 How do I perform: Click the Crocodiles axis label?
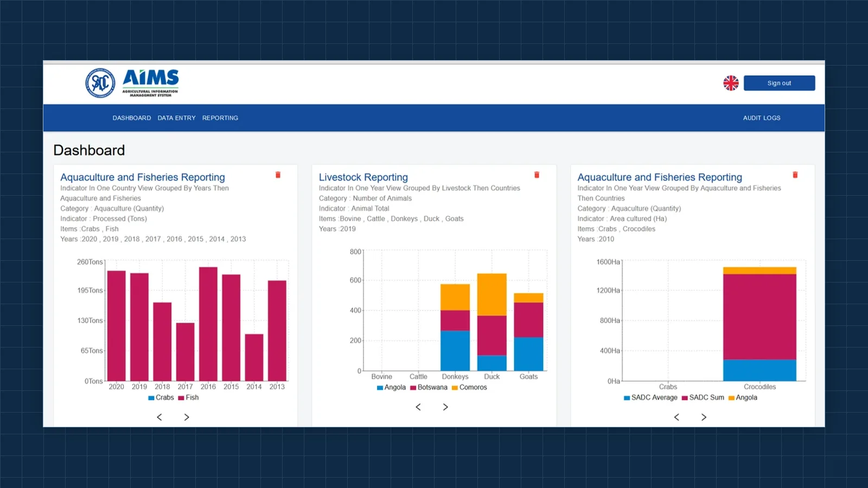pyautogui.click(x=759, y=387)
